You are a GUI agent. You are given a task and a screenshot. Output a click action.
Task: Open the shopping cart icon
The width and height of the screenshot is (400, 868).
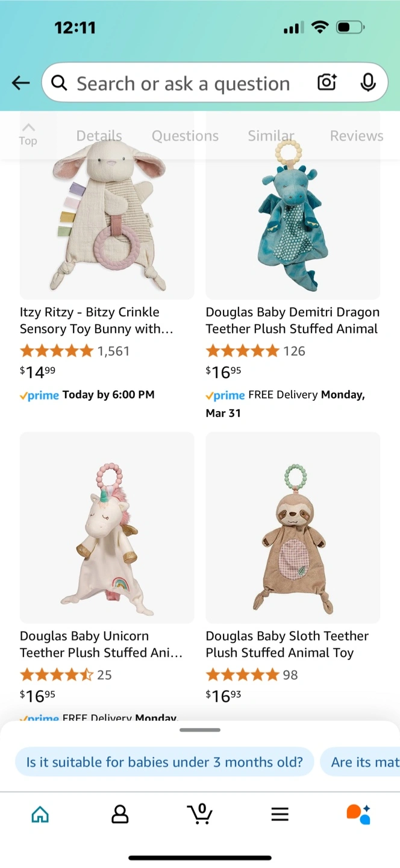[199, 814]
